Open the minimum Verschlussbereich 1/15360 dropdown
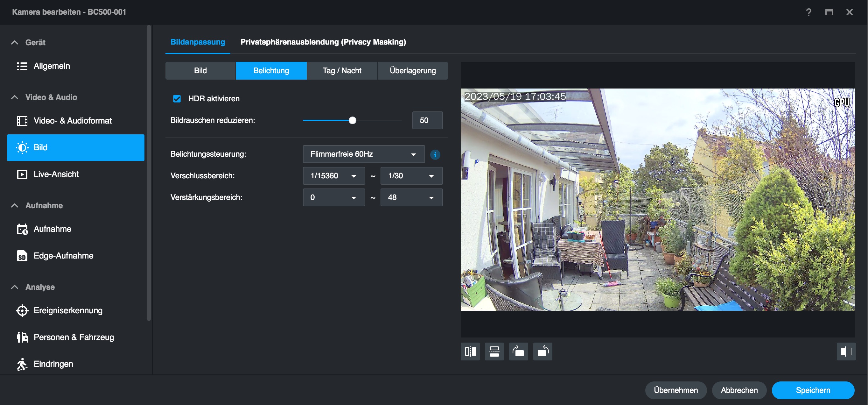868x405 pixels. point(333,176)
